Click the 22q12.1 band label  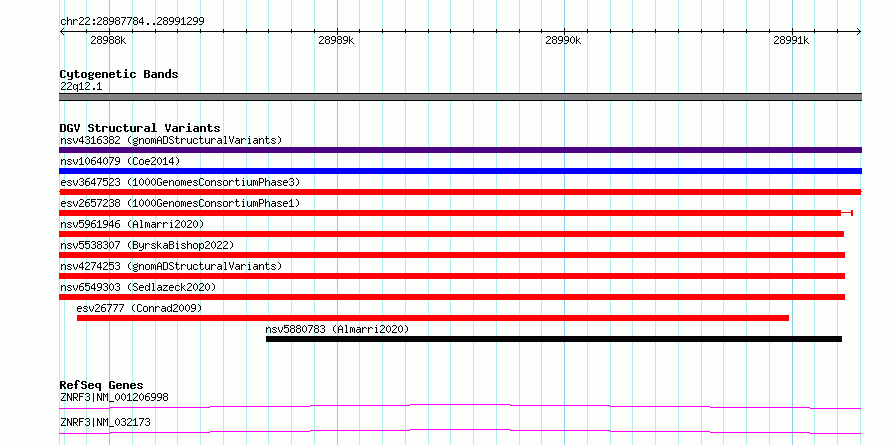click(81, 87)
